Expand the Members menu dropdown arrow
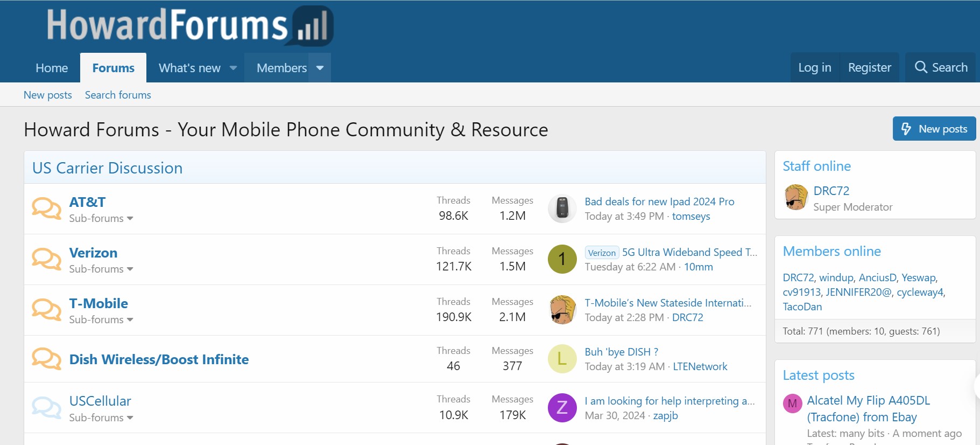 click(x=320, y=68)
